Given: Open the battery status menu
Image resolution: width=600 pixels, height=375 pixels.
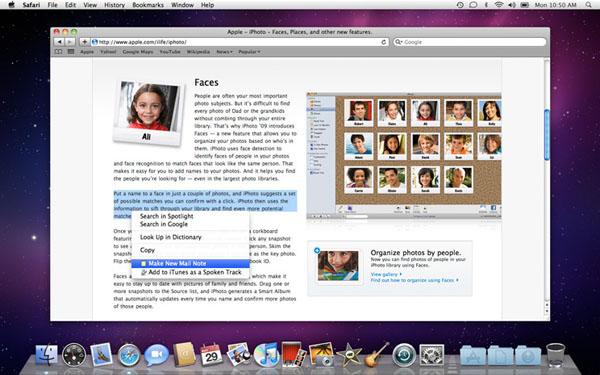Looking at the screenshot, I should point(525,5).
